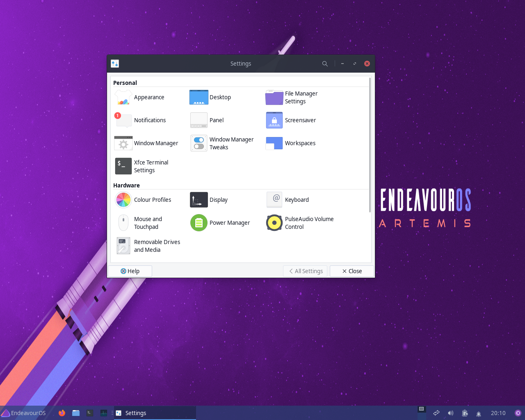Click the battery power tray icon

click(x=465, y=413)
